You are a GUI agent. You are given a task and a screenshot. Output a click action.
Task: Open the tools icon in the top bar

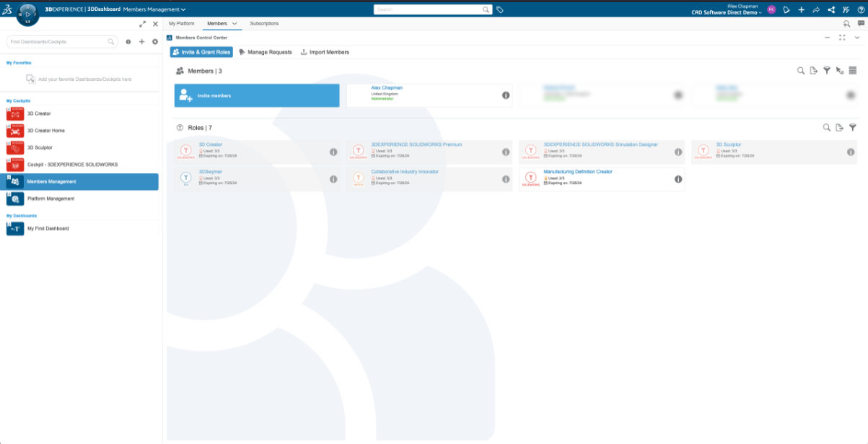(846, 10)
